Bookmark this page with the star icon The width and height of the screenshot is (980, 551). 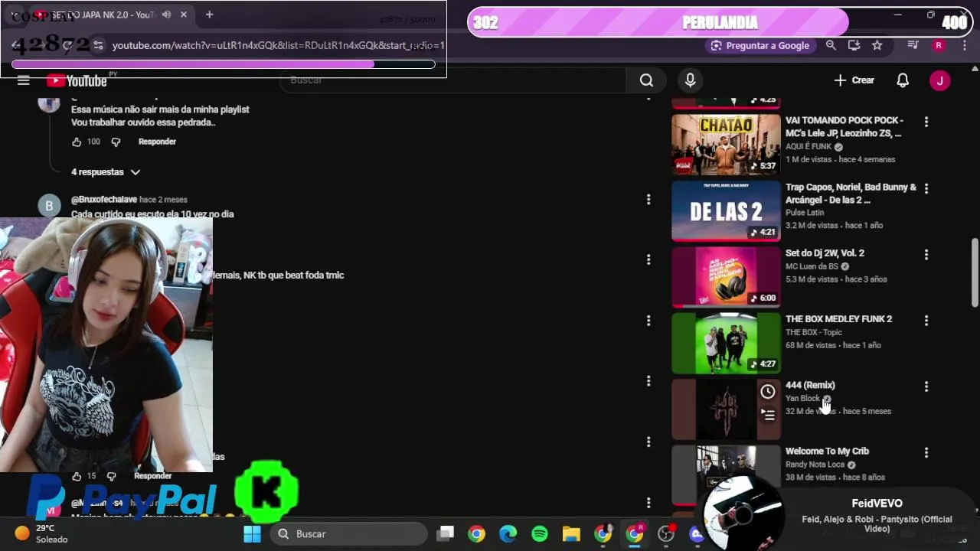point(877,45)
